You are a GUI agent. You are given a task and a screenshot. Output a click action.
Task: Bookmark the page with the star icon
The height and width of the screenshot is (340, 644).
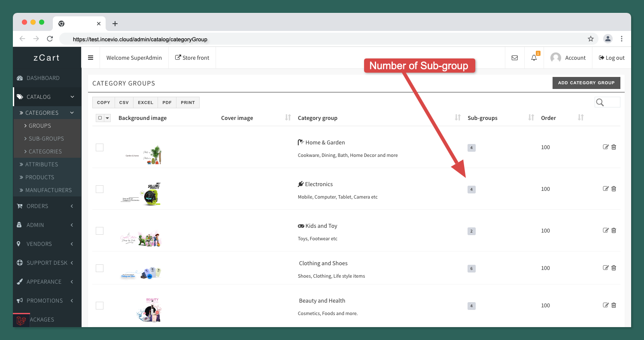pyautogui.click(x=591, y=39)
